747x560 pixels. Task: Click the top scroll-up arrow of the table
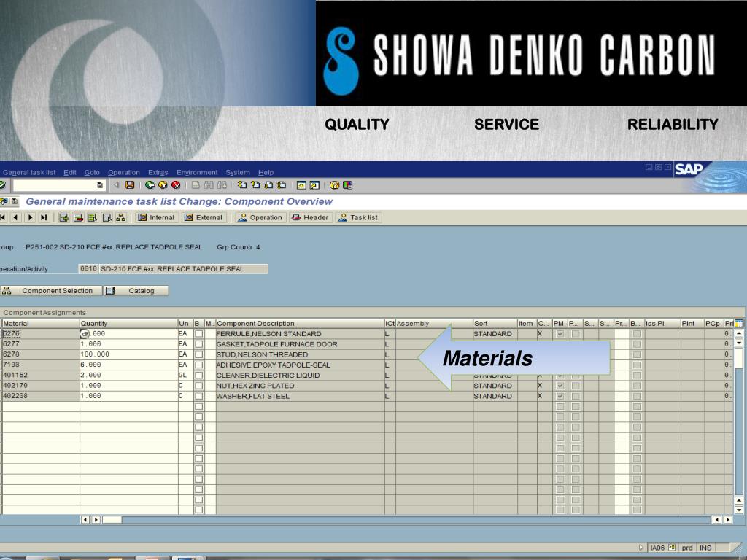point(739,334)
